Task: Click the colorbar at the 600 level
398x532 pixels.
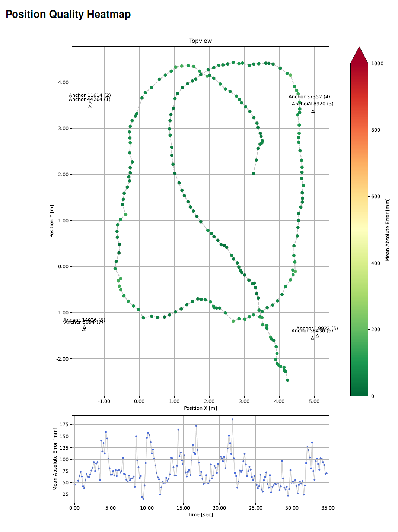Action: click(x=359, y=197)
